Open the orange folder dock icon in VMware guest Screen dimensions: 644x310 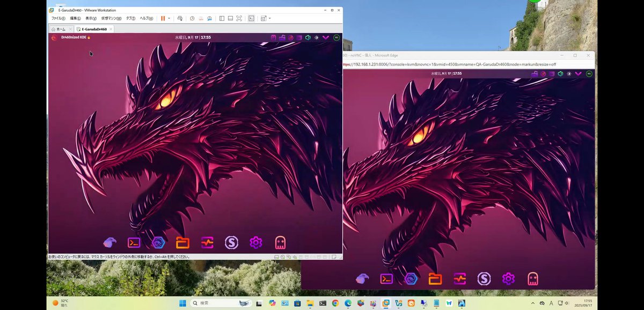click(x=182, y=243)
